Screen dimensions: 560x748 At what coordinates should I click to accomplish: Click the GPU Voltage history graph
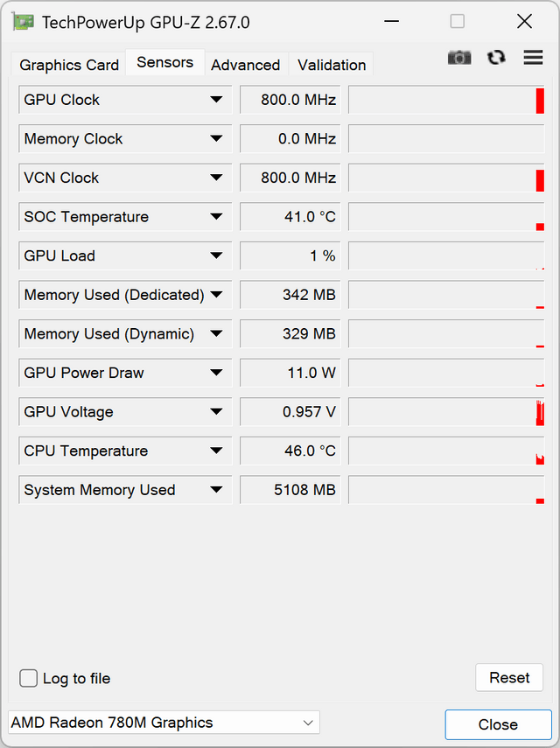(446, 412)
